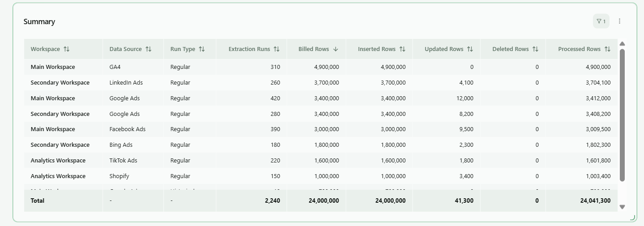Sort by the Processed Rows column
Viewport: 644px width, 226px height.
[607, 49]
